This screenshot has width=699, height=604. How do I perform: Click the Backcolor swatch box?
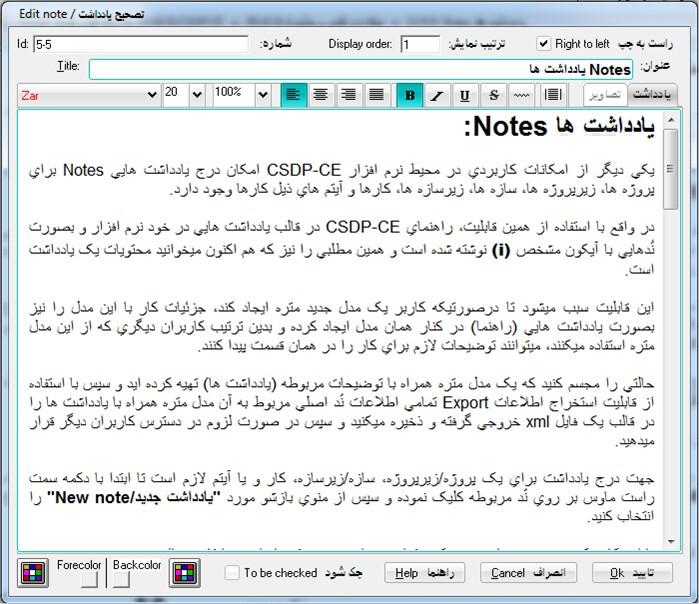click(121, 579)
